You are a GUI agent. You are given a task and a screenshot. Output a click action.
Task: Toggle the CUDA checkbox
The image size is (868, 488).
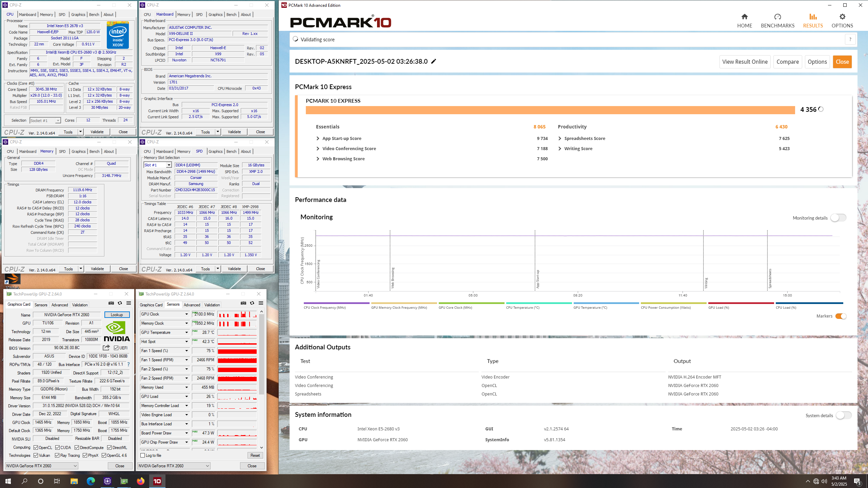point(57,447)
